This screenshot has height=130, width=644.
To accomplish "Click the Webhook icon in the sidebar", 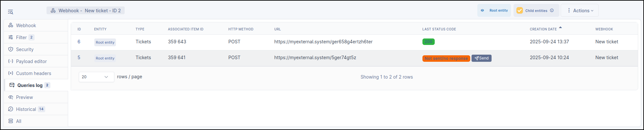I will point(11,25).
